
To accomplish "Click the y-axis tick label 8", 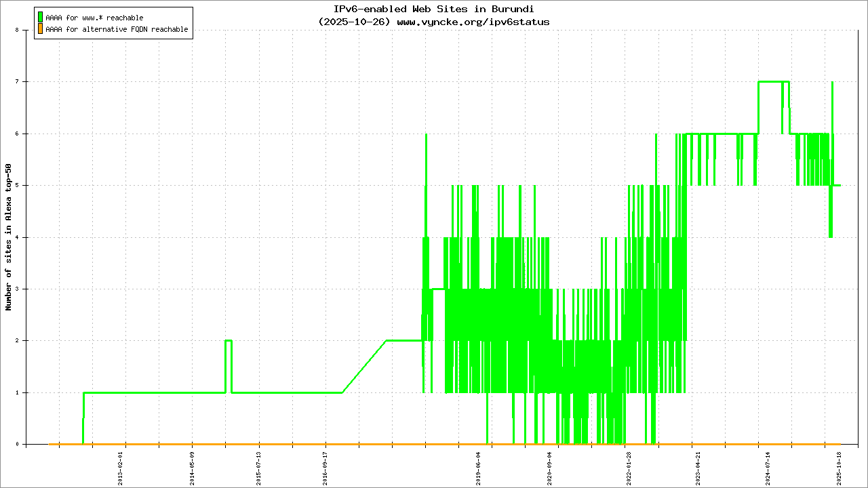I will click(x=26, y=30).
